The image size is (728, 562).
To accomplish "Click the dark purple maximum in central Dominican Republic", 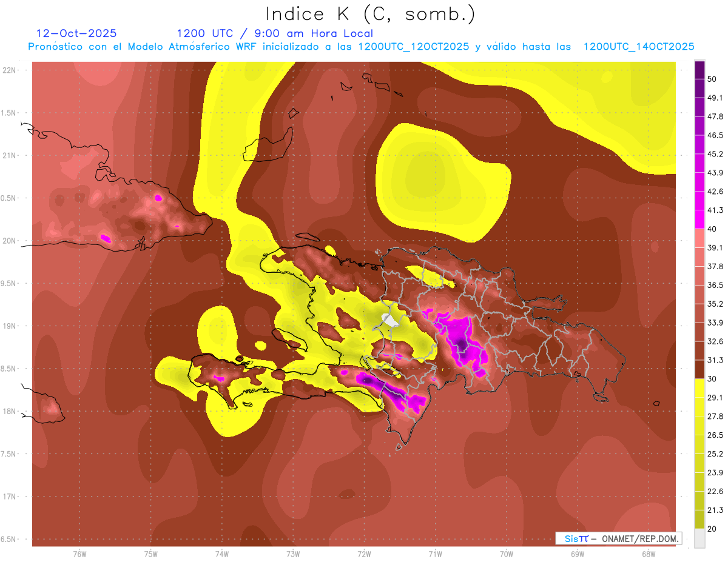I will 462,344.
